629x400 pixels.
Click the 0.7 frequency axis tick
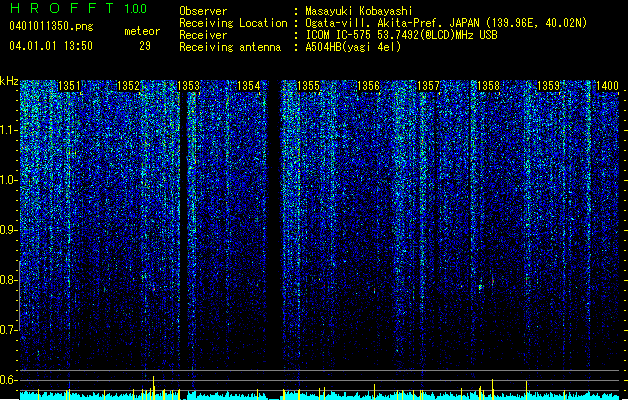8,330
